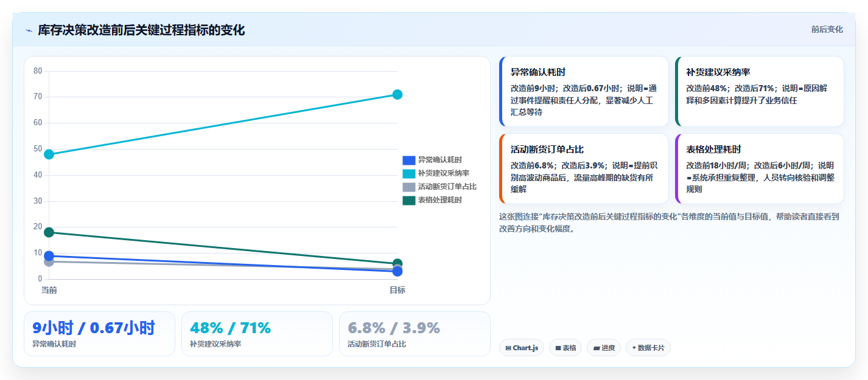
Task: Click the 6.8% / 3.9% stat value
Action: click(394, 328)
